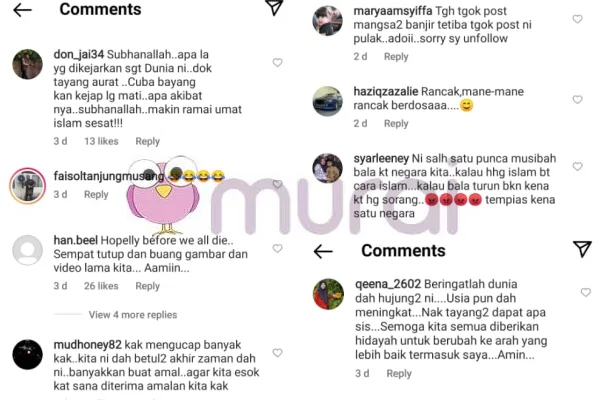The height and width of the screenshot is (400, 600).
Task: Like don_jai34's comment with the heart
Action: [x=277, y=62]
